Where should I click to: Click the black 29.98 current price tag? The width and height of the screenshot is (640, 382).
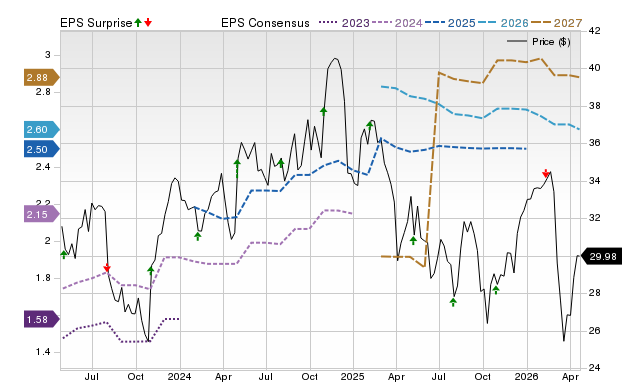tap(601, 256)
